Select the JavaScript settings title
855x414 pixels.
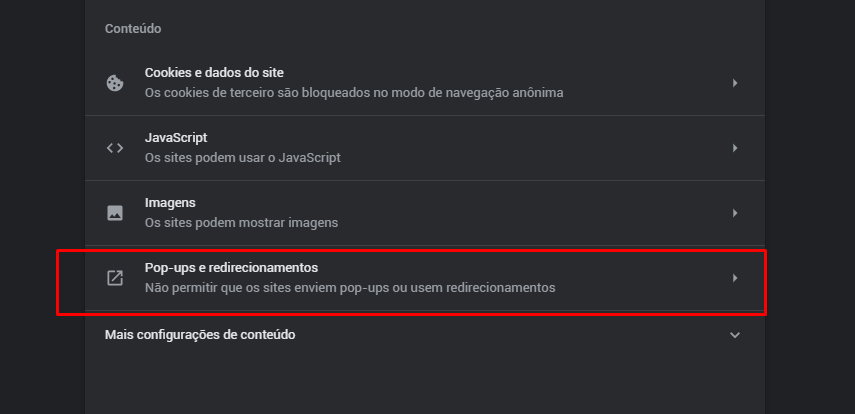click(x=176, y=138)
